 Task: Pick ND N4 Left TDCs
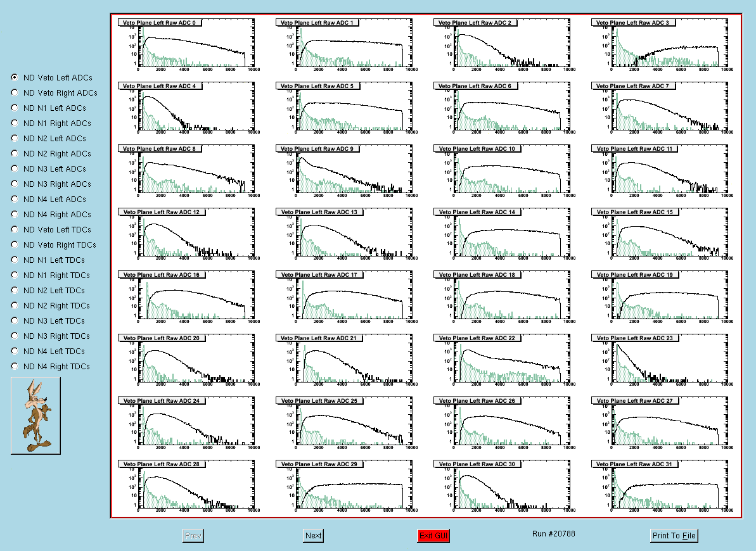point(15,351)
